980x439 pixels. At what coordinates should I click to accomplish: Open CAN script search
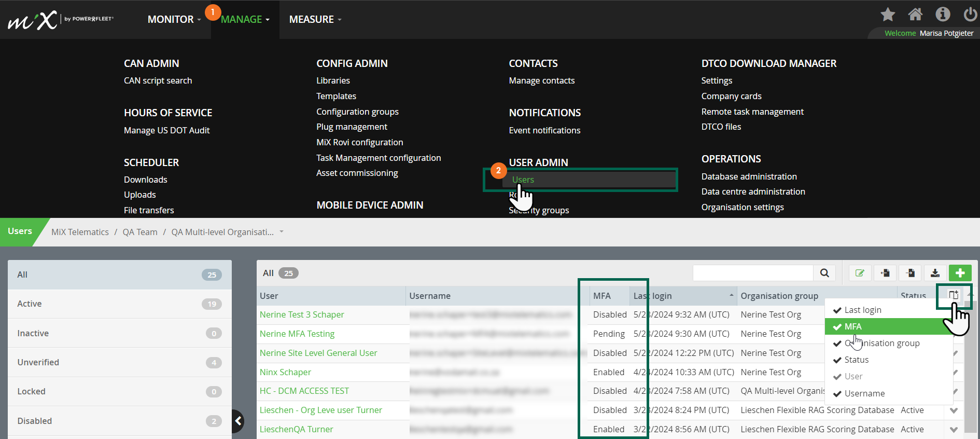pos(158,80)
